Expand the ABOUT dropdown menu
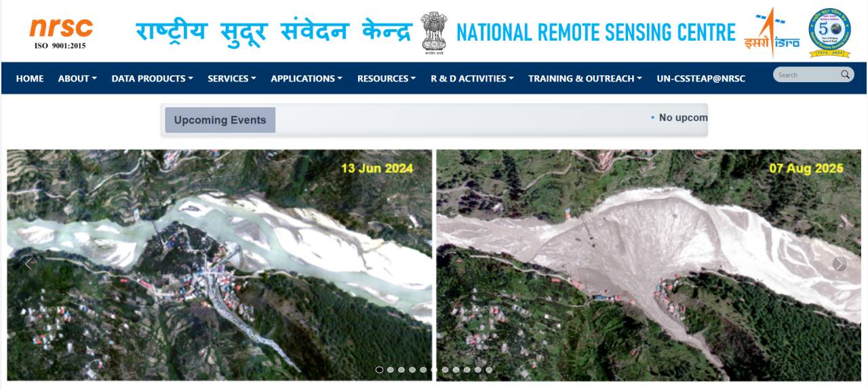This screenshot has width=868, height=389. coord(77,79)
